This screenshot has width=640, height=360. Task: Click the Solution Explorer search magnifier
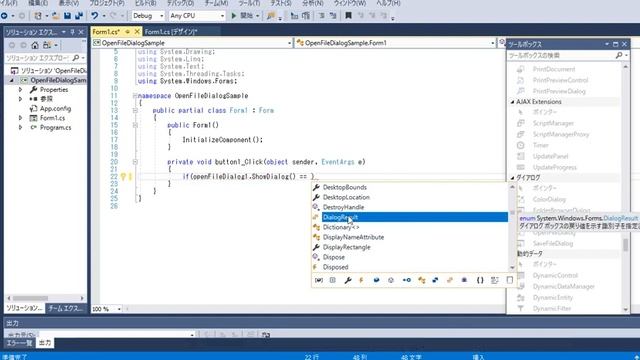(x=76, y=58)
